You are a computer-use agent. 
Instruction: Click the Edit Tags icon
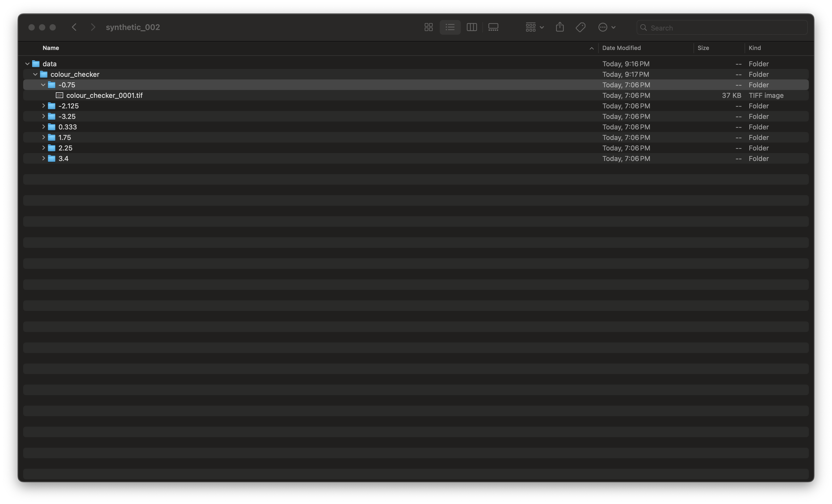point(580,27)
